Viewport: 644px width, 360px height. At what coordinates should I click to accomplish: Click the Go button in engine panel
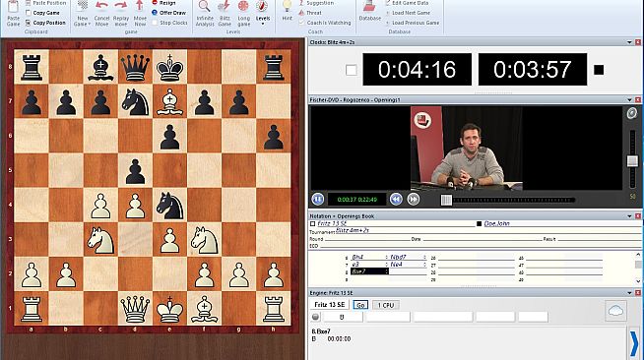pyautogui.click(x=360, y=305)
